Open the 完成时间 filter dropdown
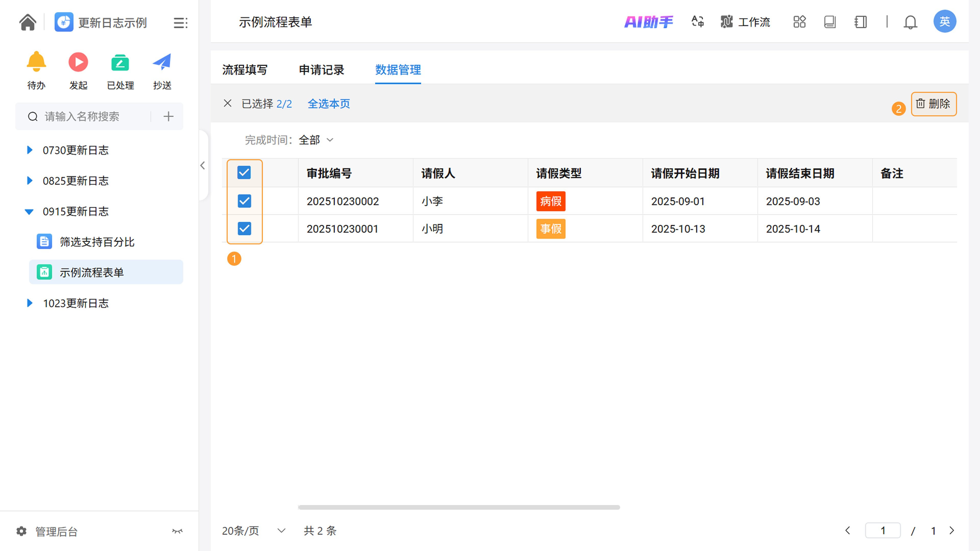This screenshot has height=551, width=980. click(x=316, y=140)
